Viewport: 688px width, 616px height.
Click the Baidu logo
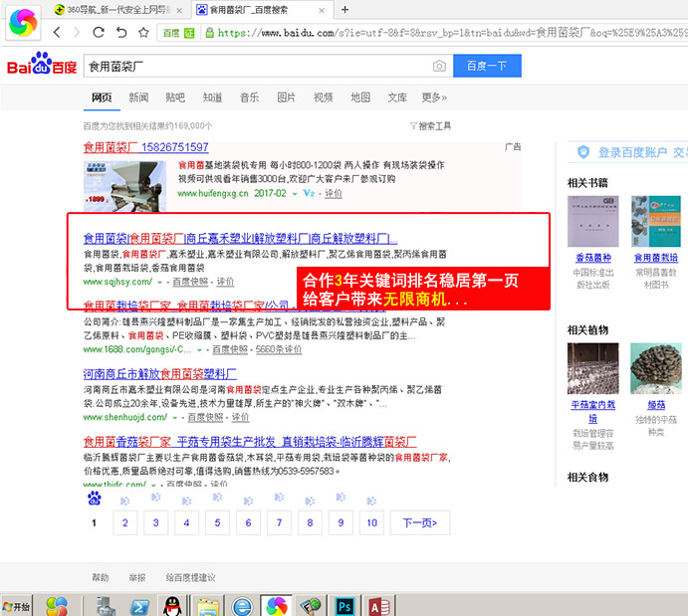tap(42, 64)
